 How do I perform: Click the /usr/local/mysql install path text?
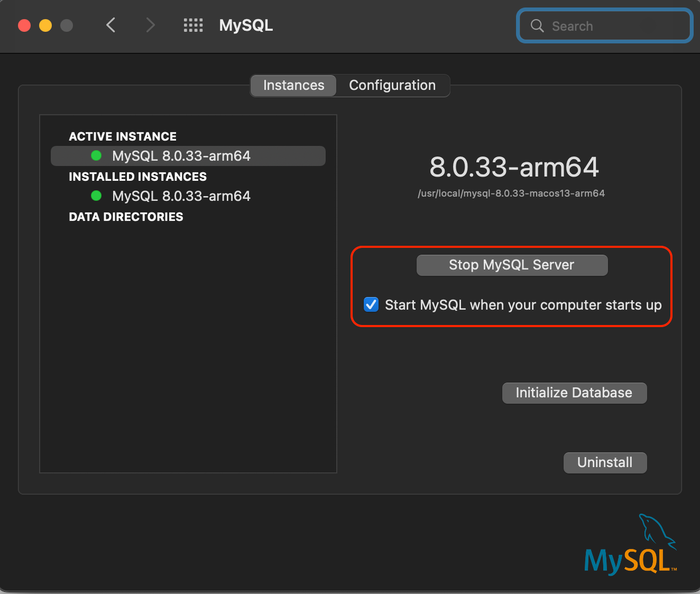point(511,193)
